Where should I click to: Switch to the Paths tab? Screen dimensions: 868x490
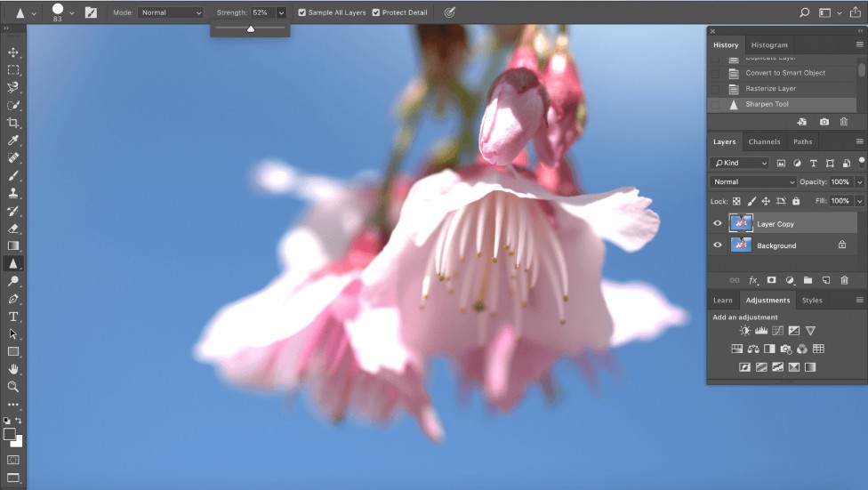click(x=802, y=141)
